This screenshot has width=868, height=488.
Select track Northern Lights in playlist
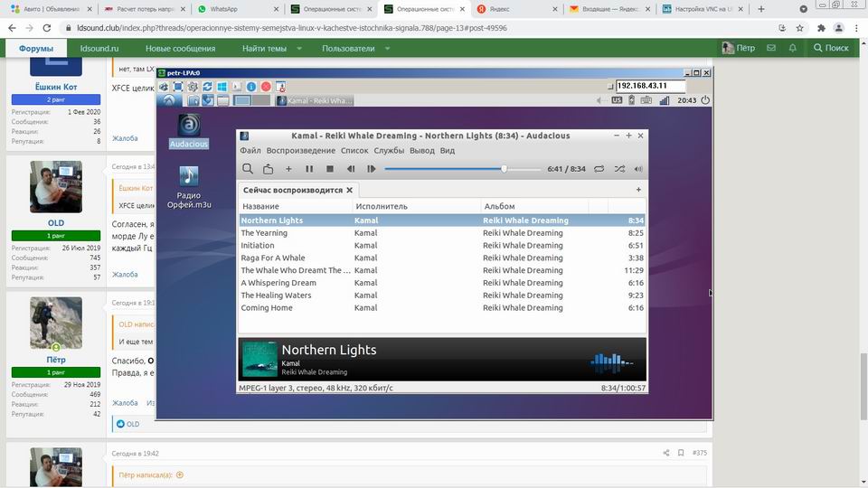pyautogui.click(x=442, y=221)
